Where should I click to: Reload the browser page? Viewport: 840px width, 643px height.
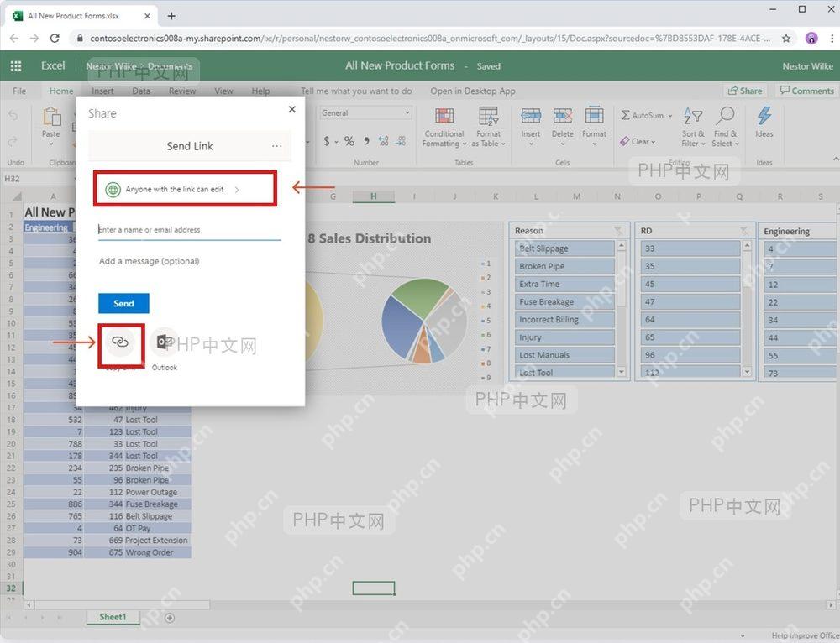(55, 38)
